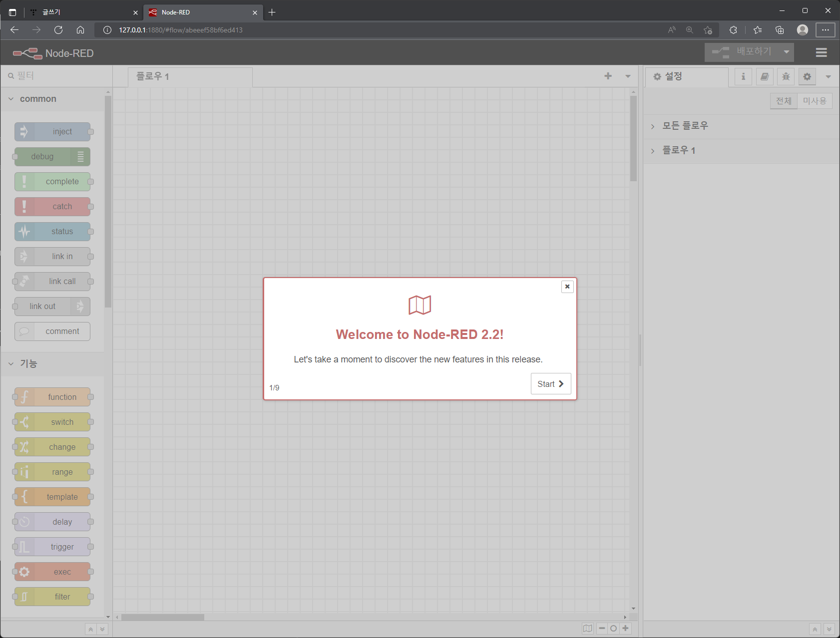Screen dimensions: 840x638
Task: Pick the filter node
Action: 52,597
